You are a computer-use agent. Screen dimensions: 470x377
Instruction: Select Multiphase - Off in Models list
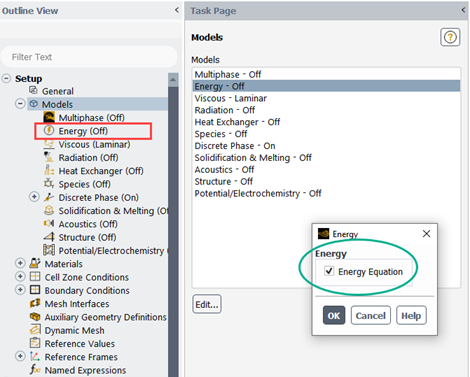(326, 74)
